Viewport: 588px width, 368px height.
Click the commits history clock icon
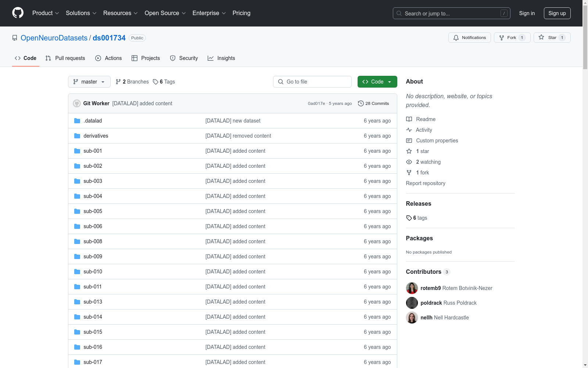361,103
